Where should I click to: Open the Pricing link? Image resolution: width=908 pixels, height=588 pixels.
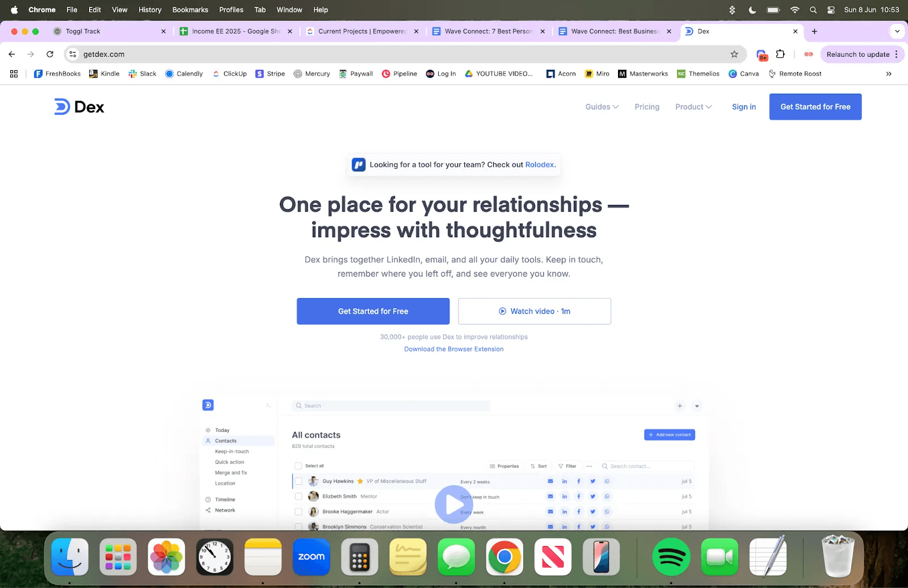click(x=647, y=107)
